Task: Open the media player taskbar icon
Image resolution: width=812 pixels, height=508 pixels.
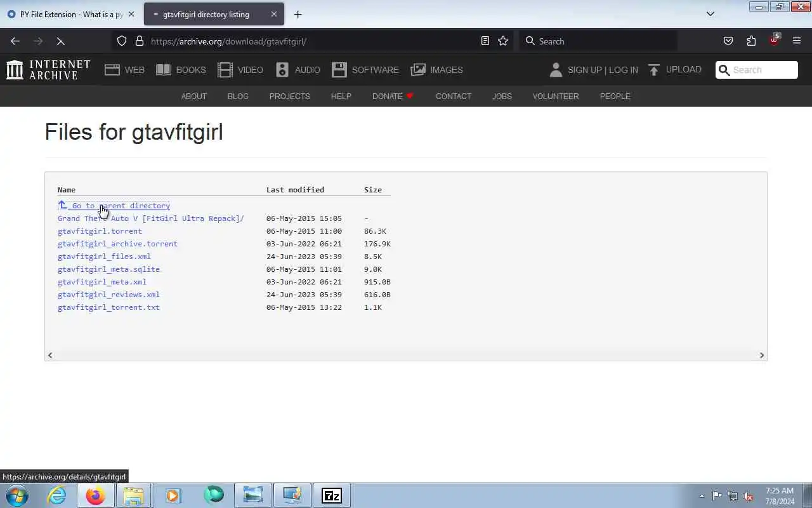Action: pos(173,495)
